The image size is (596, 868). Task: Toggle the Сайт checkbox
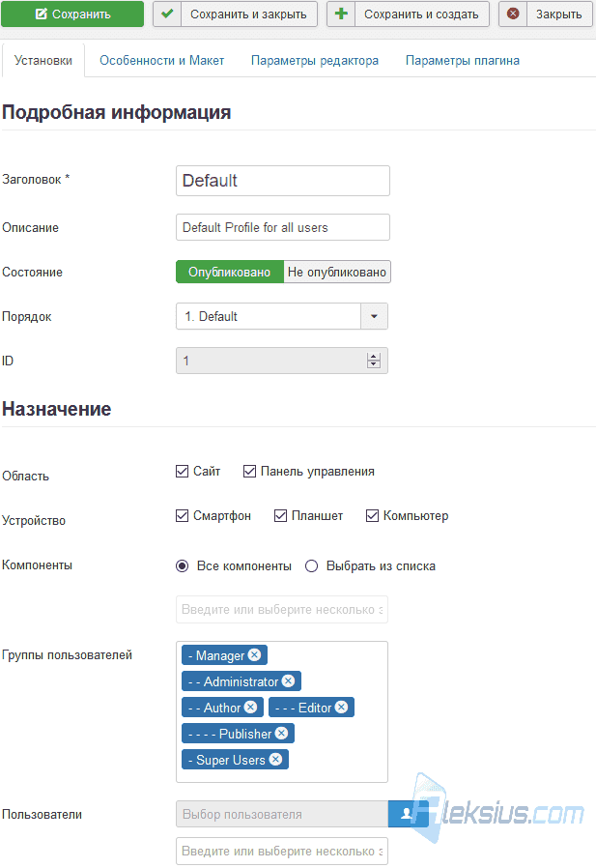coord(182,471)
